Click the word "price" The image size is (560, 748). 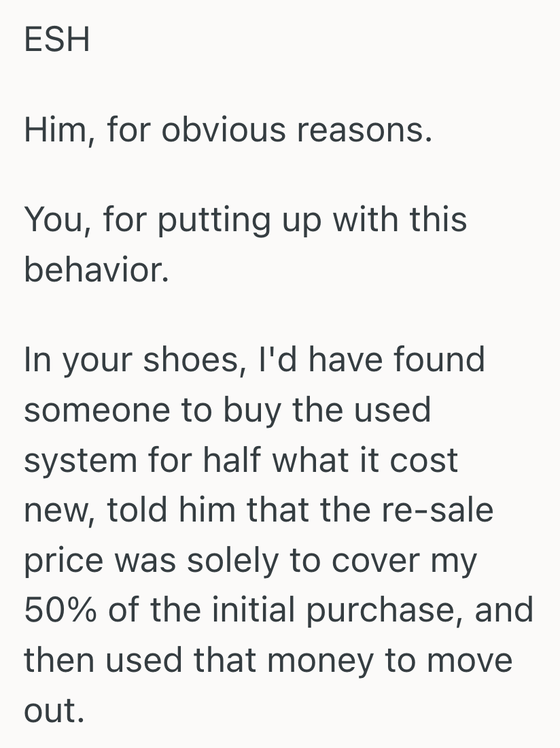[x=65, y=560]
